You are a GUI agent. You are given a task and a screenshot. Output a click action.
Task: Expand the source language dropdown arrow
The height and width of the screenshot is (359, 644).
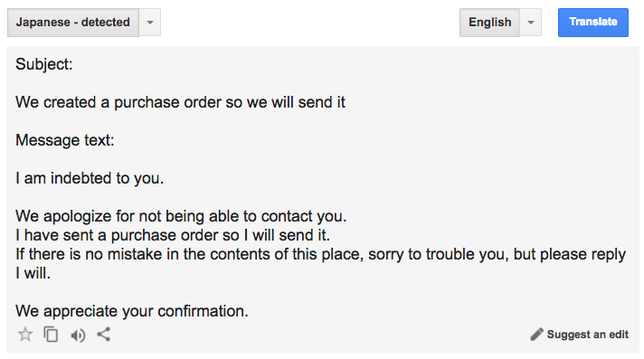pyautogui.click(x=150, y=23)
